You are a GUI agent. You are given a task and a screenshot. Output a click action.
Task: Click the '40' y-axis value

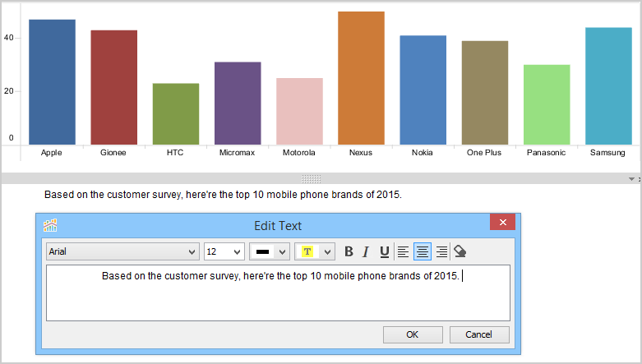[x=8, y=38]
